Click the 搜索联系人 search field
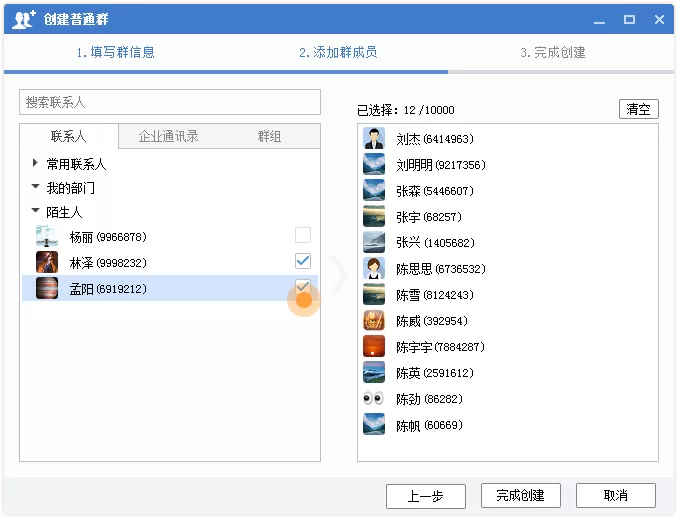The width and height of the screenshot is (678, 518). 170,102
